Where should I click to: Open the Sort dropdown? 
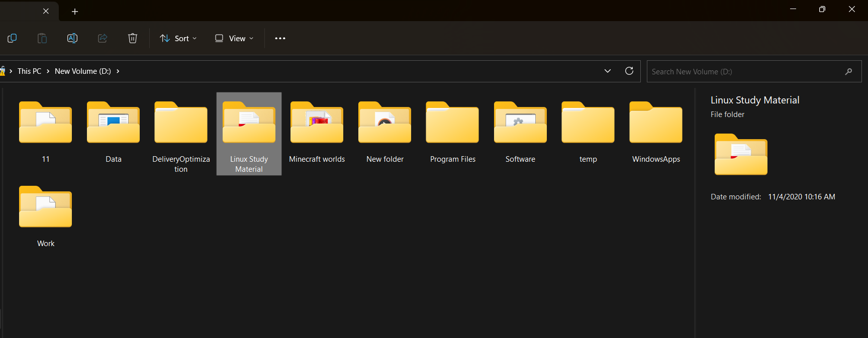click(178, 38)
